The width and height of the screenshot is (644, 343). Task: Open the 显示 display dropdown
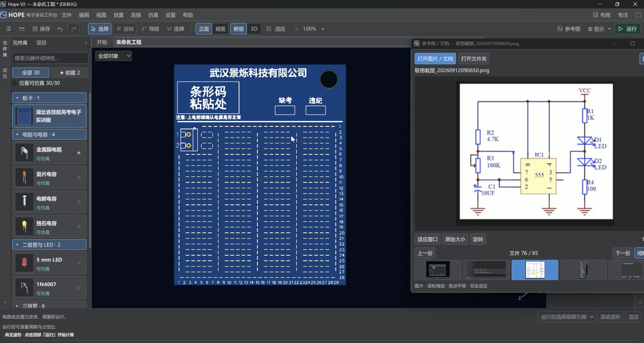599,29
